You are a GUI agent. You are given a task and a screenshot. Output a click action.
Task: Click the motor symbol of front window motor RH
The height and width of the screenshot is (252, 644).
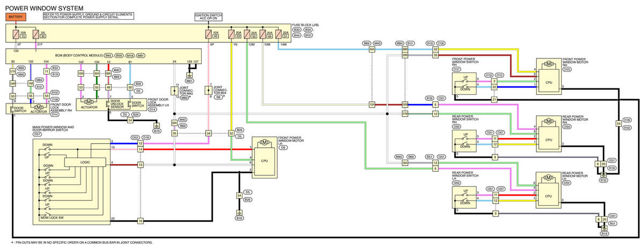point(548,63)
